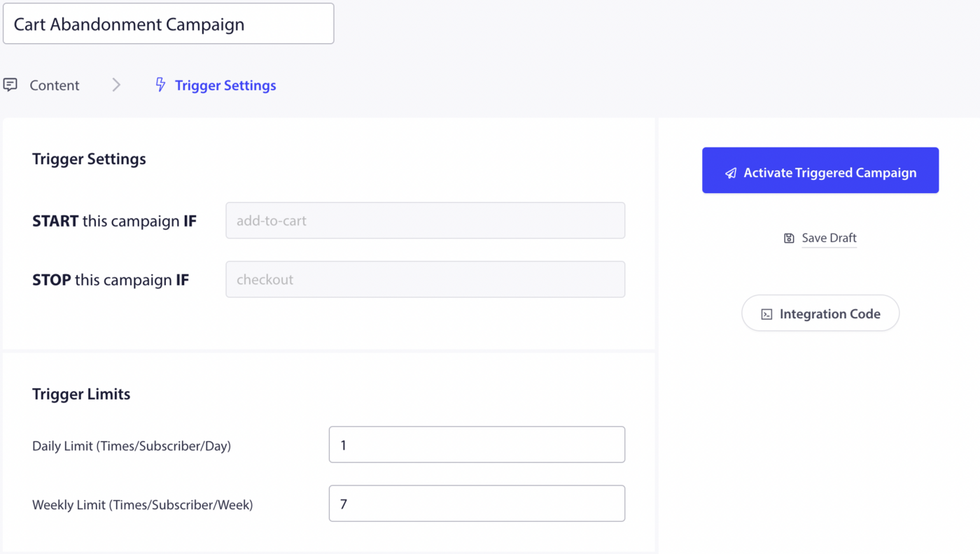Activate the Triggered Campaign

click(x=820, y=170)
